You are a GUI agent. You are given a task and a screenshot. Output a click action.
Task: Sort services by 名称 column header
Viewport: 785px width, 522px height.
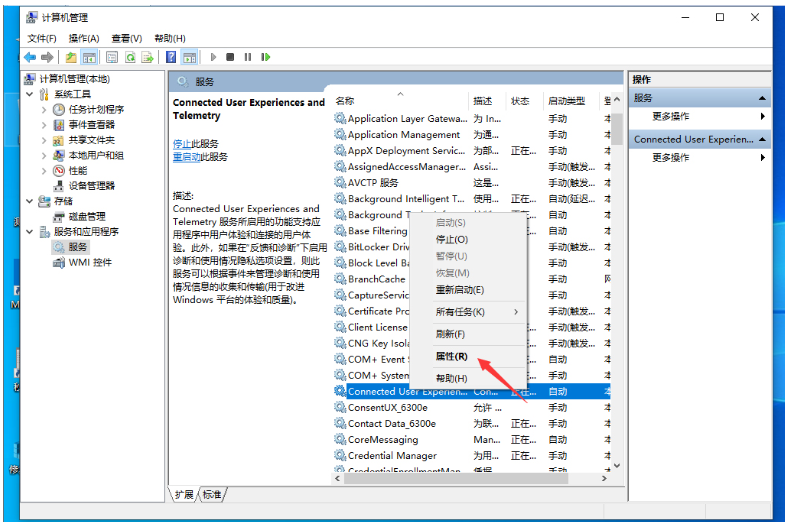pyautogui.click(x=400, y=101)
